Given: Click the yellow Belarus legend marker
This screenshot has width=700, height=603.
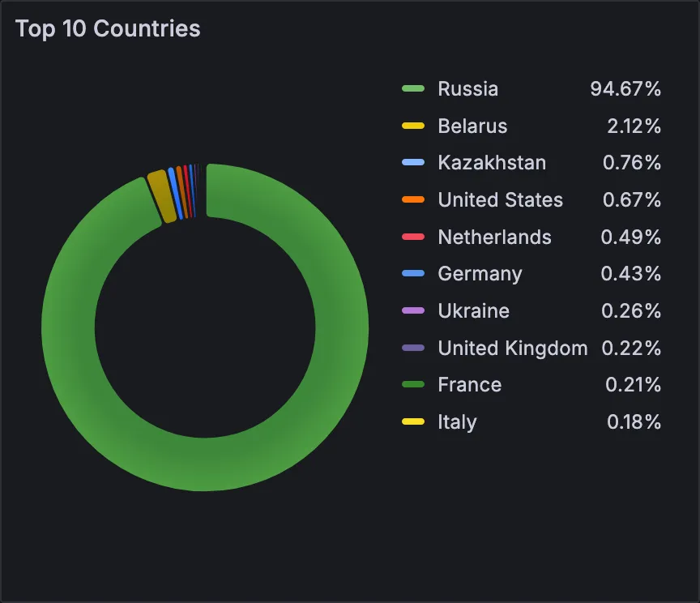Looking at the screenshot, I should point(415,126).
